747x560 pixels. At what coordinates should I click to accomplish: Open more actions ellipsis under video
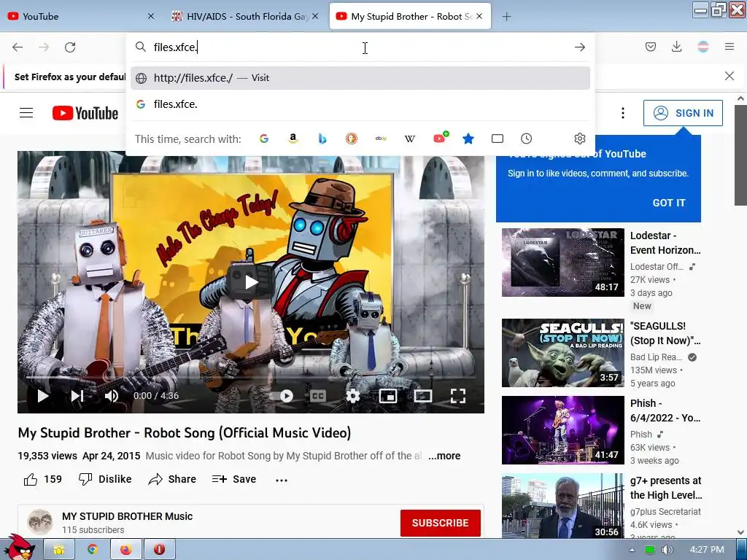[x=282, y=480]
